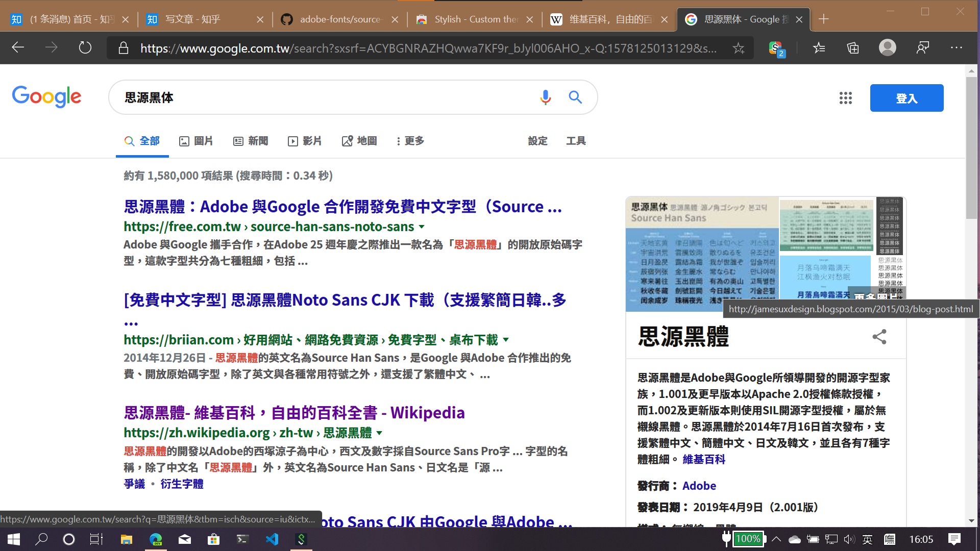Open the terminal app on taskbar
This screenshot has height=551, width=980.
coord(242,539)
